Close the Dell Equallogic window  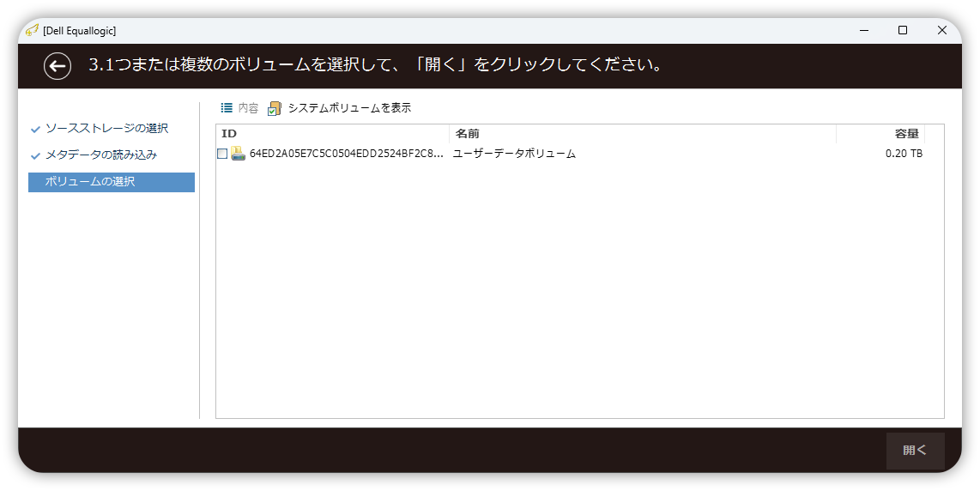point(942,30)
